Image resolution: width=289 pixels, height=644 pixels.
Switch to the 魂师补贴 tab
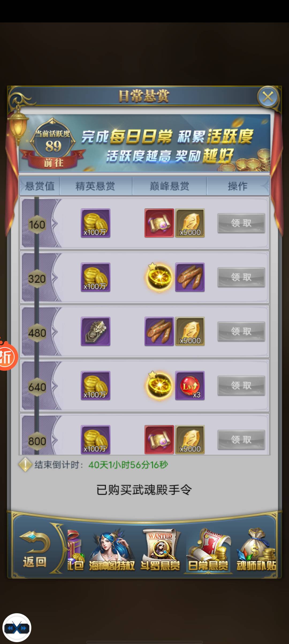pos(256,550)
